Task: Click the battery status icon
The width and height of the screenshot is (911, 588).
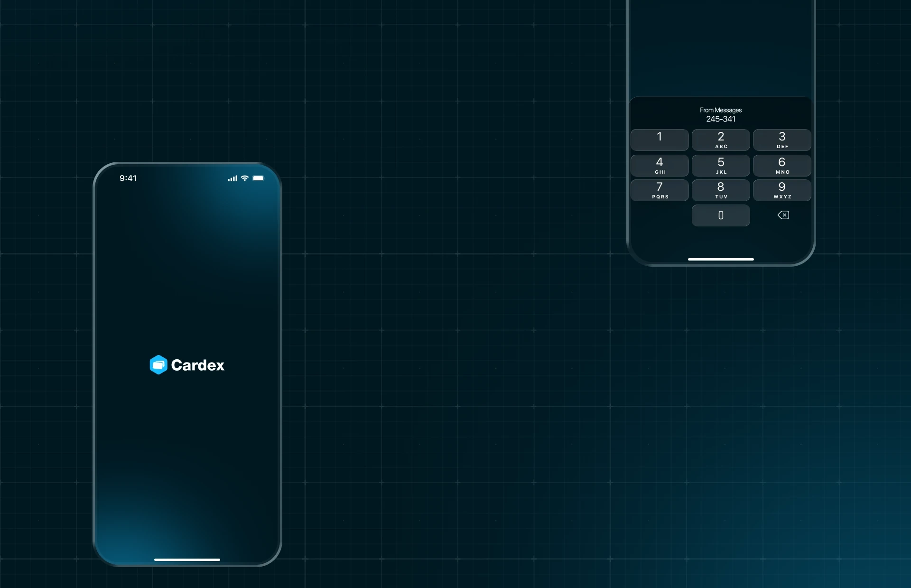Action: click(259, 178)
